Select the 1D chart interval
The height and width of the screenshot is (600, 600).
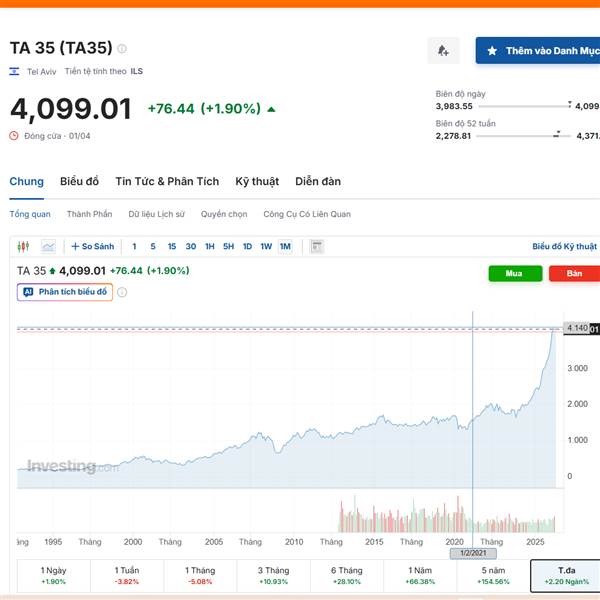247,246
